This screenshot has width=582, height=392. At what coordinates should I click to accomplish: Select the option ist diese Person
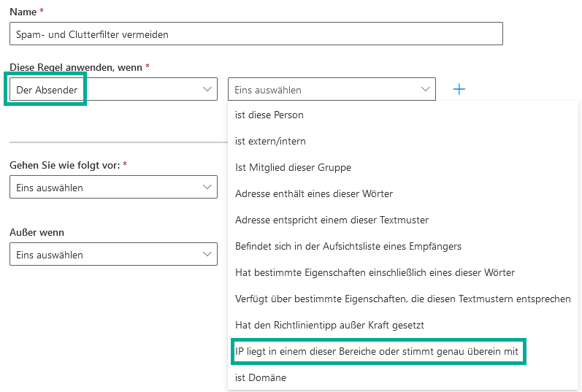pyautogui.click(x=269, y=115)
